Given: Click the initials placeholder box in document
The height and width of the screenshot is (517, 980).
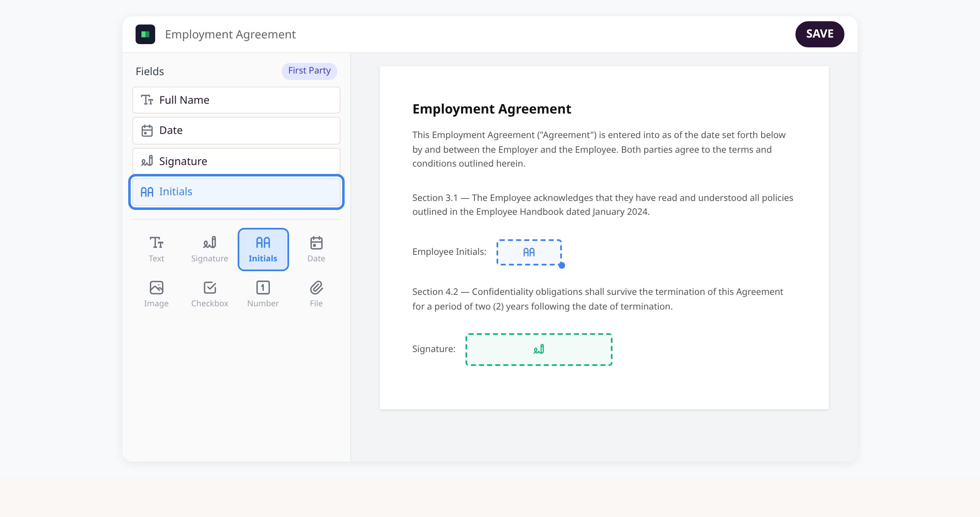Looking at the screenshot, I should tap(529, 252).
